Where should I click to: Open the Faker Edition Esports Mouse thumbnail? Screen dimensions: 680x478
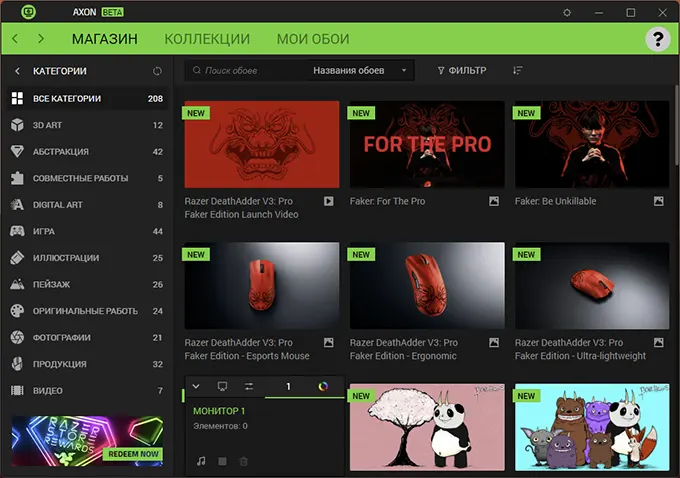click(x=262, y=286)
